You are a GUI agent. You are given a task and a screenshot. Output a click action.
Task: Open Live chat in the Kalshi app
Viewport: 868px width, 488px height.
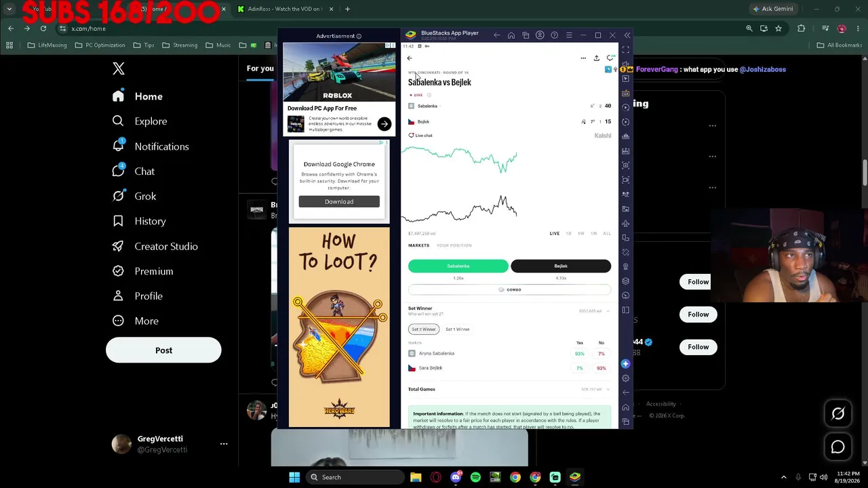(x=420, y=136)
